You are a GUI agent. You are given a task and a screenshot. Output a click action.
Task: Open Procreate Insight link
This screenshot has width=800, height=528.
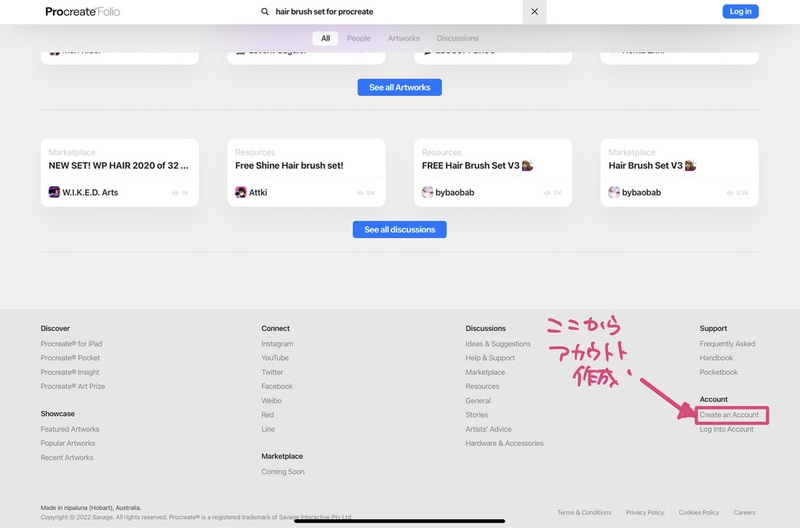pyautogui.click(x=70, y=372)
